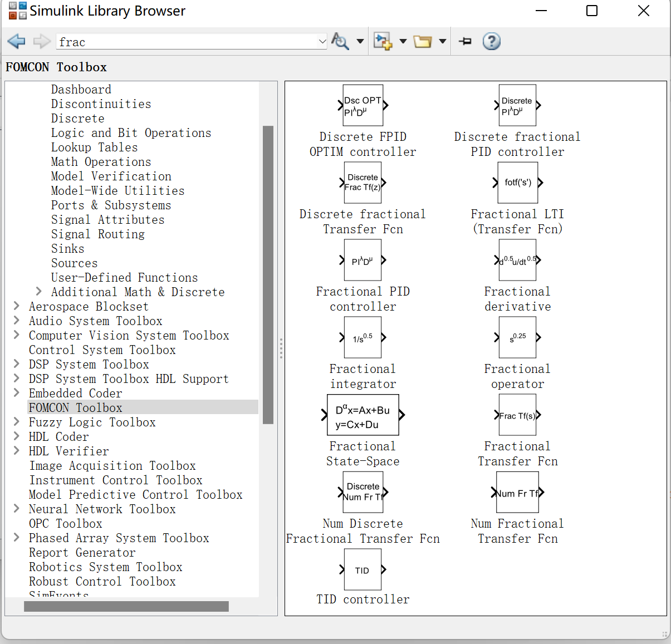Expand the HDL Coder node
671x644 pixels.
point(16,436)
